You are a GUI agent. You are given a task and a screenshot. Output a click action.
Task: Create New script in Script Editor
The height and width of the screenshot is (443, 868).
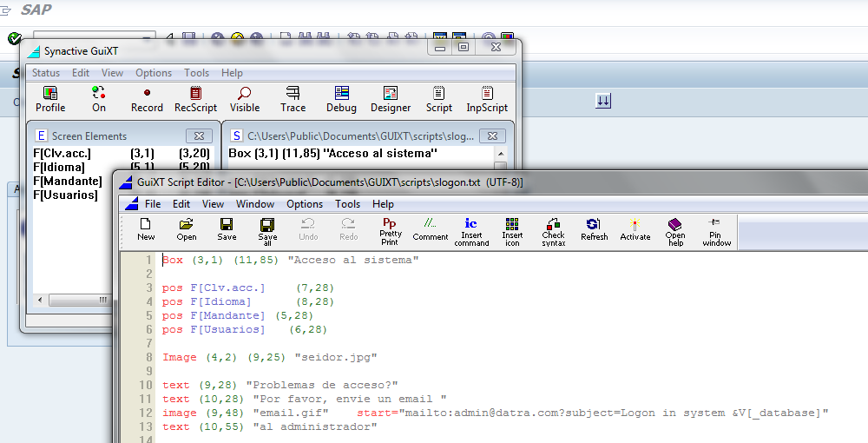(x=146, y=229)
